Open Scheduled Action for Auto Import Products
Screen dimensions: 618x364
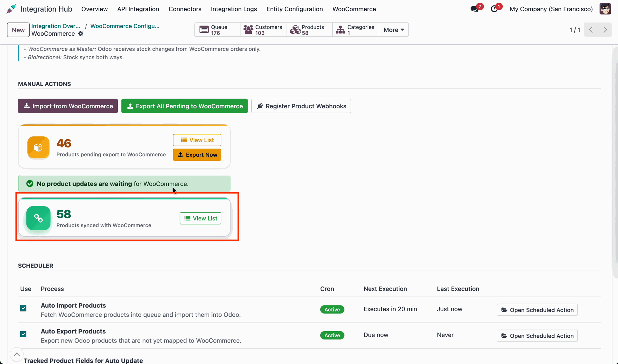(x=537, y=310)
